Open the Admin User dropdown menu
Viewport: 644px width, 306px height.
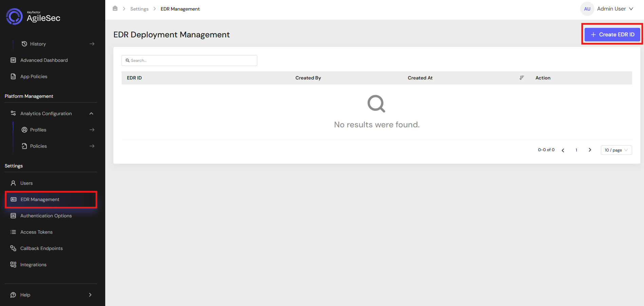[x=615, y=9]
